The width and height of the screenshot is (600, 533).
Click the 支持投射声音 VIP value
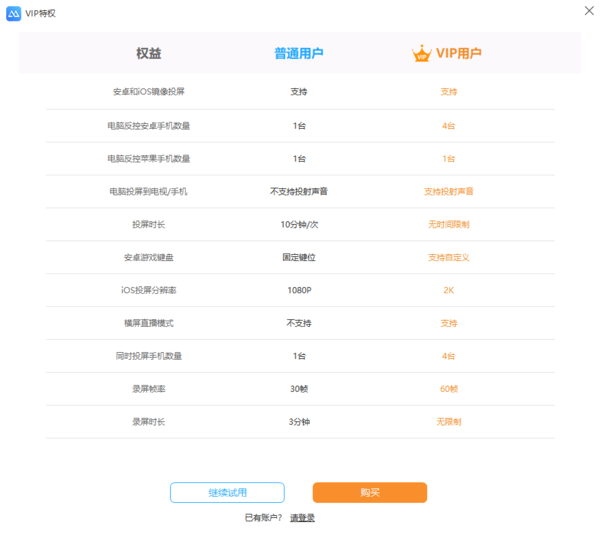click(448, 191)
